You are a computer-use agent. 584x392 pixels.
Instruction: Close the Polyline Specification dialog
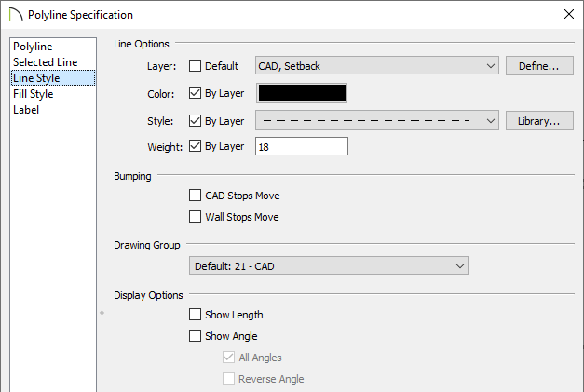point(569,15)
